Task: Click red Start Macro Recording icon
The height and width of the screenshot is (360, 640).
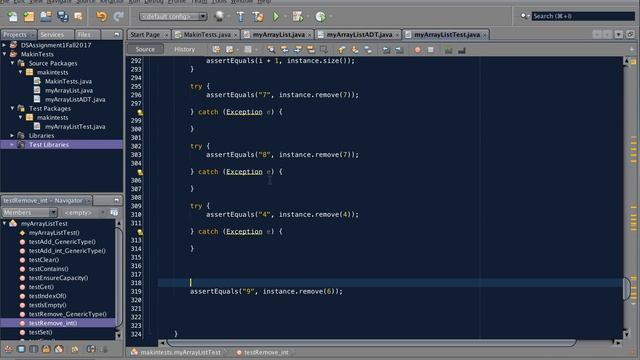Action: coord(417,50)
